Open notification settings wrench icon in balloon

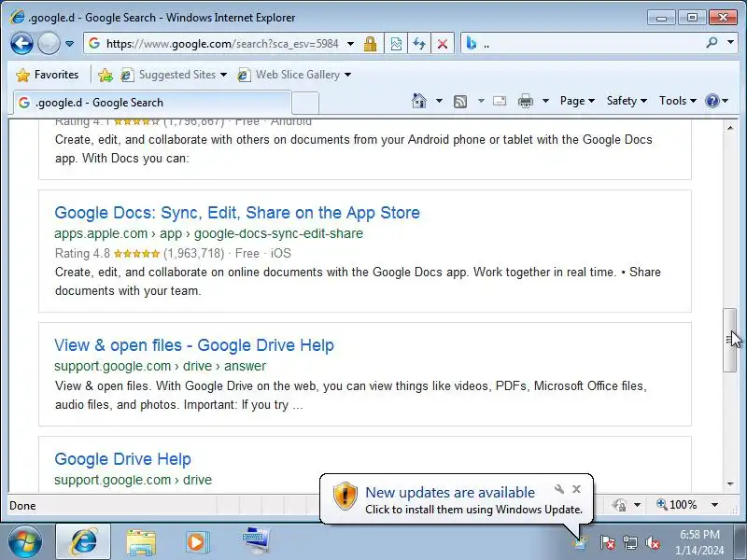559,489
